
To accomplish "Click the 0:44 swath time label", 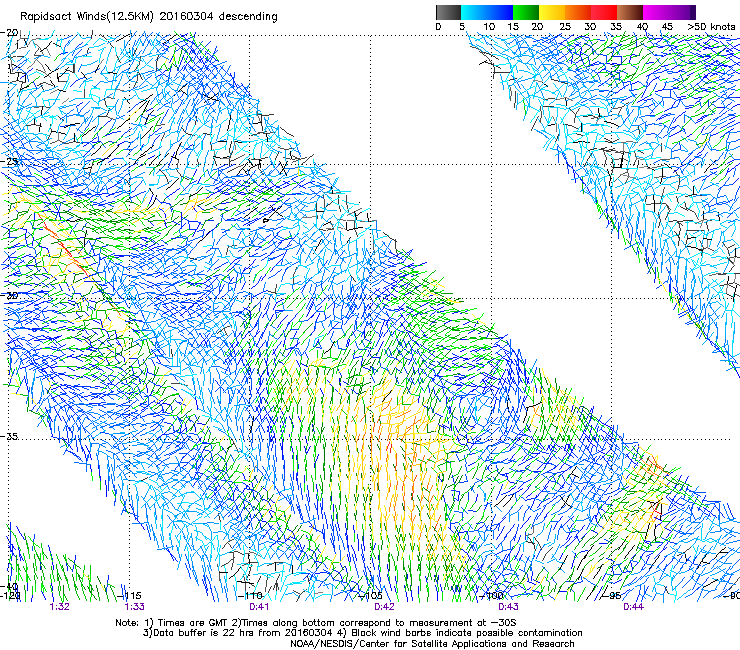I will point(633,607).
